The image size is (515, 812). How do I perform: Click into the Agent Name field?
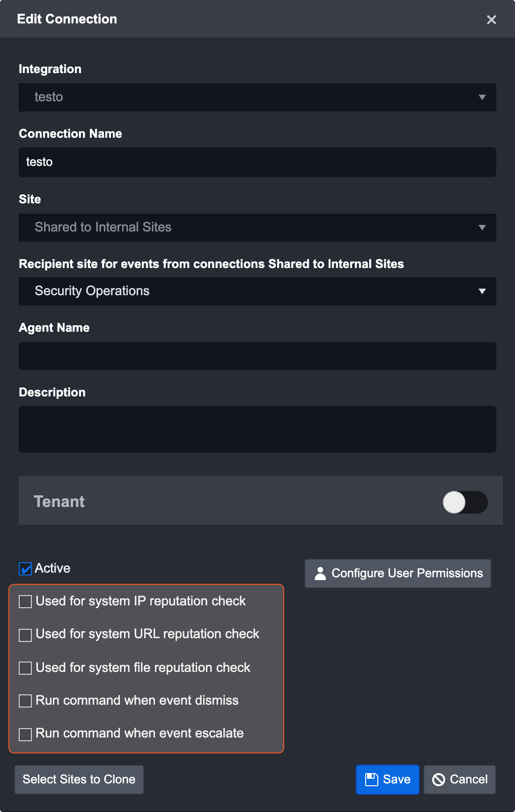257,356
